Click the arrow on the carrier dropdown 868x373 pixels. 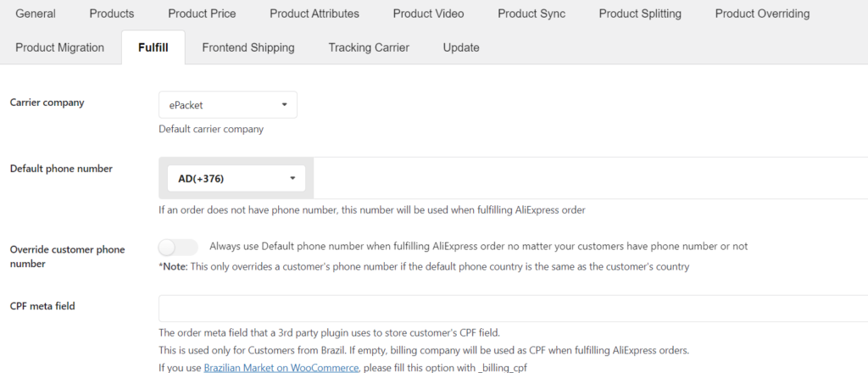pyautogui.click(x=284, y=104)
